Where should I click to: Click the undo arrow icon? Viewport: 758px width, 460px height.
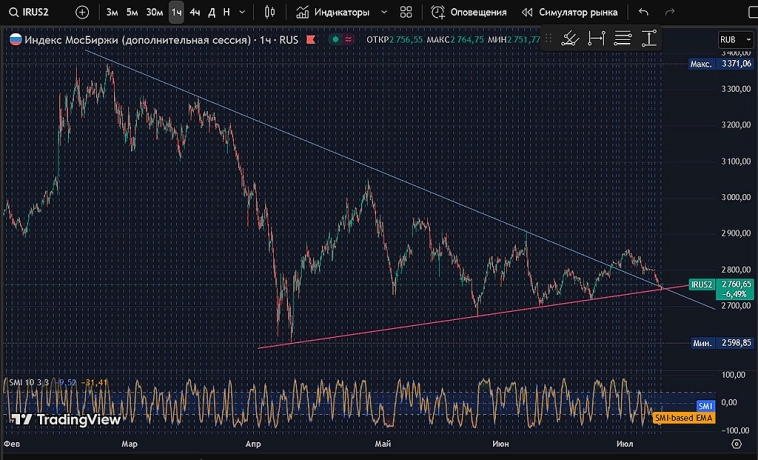pos(644,12)
